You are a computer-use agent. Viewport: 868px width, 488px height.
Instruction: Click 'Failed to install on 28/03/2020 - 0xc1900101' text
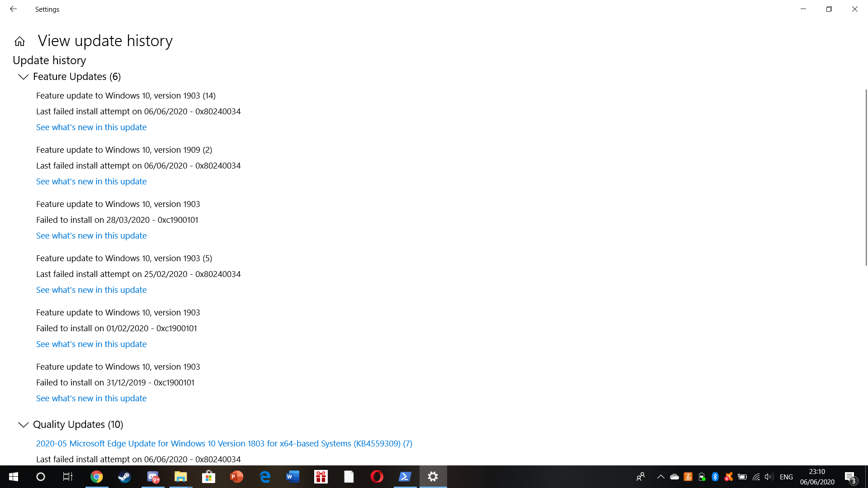tap(117, 220)
